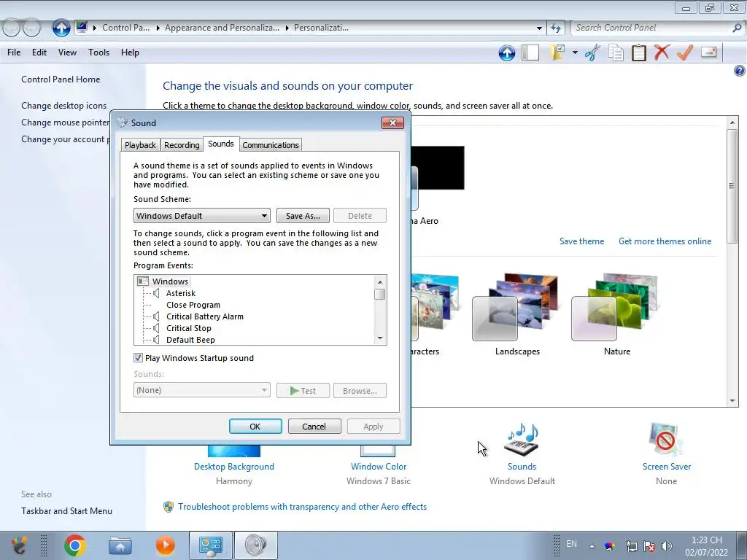Switch to the Playback tab

coord(140,145)
